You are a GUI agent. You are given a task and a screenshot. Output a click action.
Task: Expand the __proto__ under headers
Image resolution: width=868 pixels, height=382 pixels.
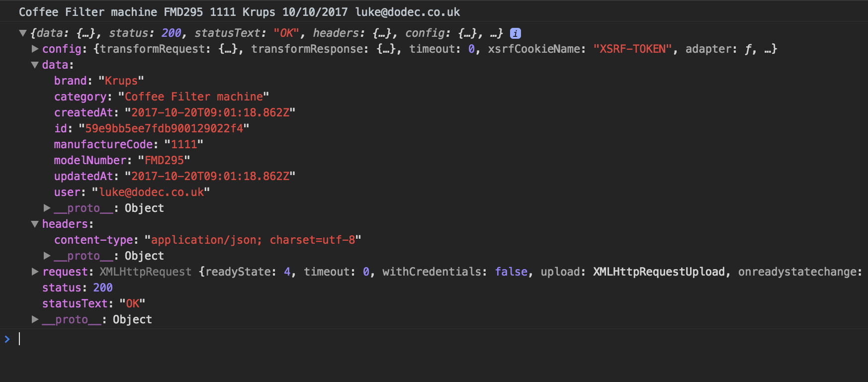pyautogui.click(x=47, y=256)
